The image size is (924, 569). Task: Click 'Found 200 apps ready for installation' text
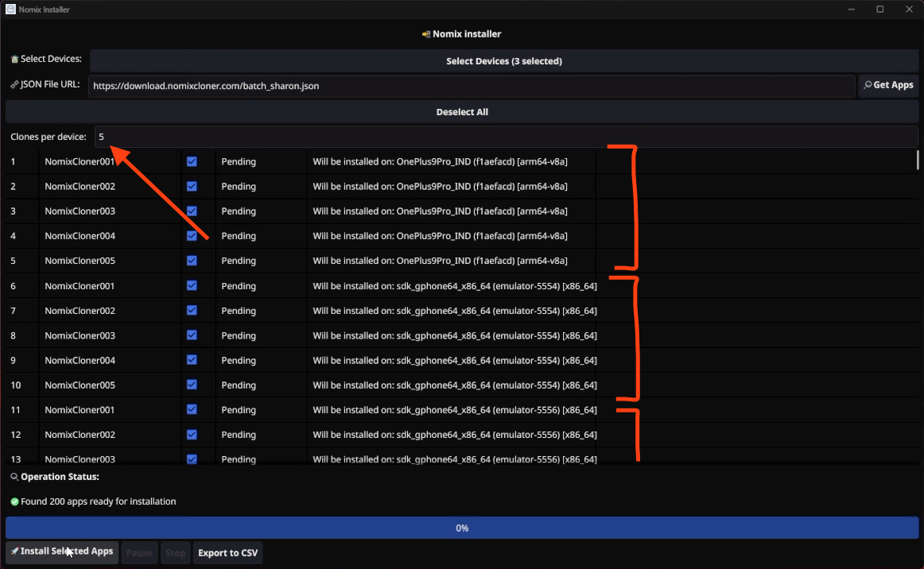(99, 501)
